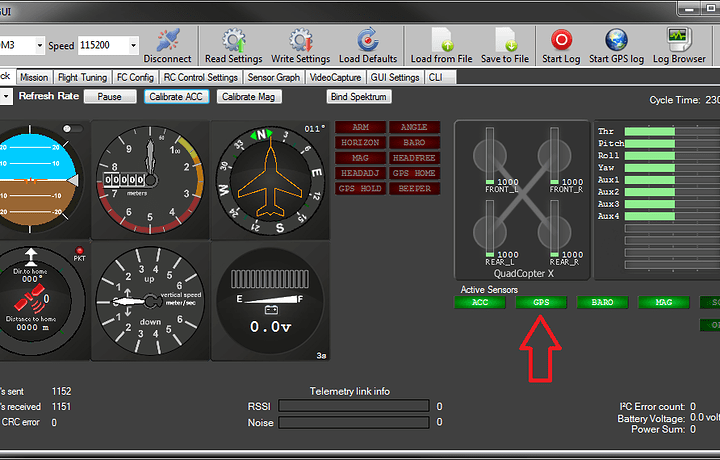The height and width of the screenshot is (460, 720).
Task: Click the Calibrate Mag button
Action: (248, 97)
